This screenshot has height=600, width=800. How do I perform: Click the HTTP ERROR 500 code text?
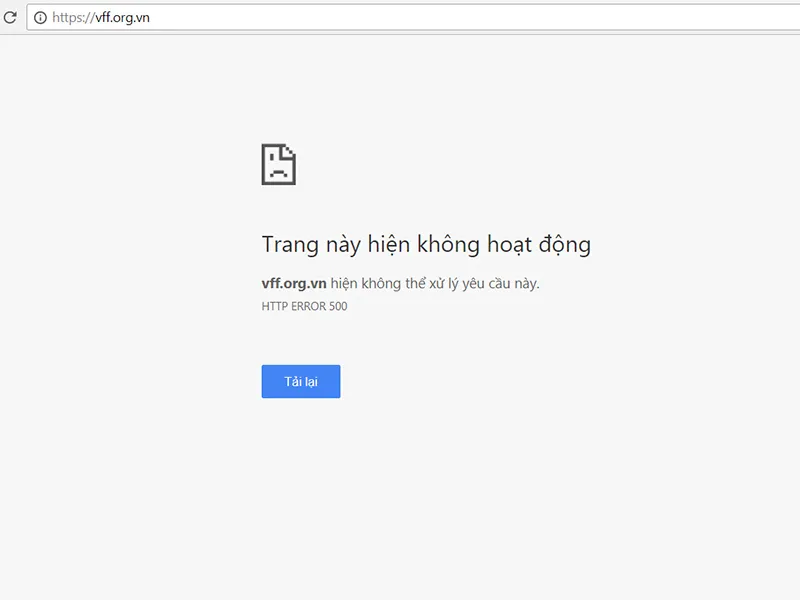coord(304,306)
